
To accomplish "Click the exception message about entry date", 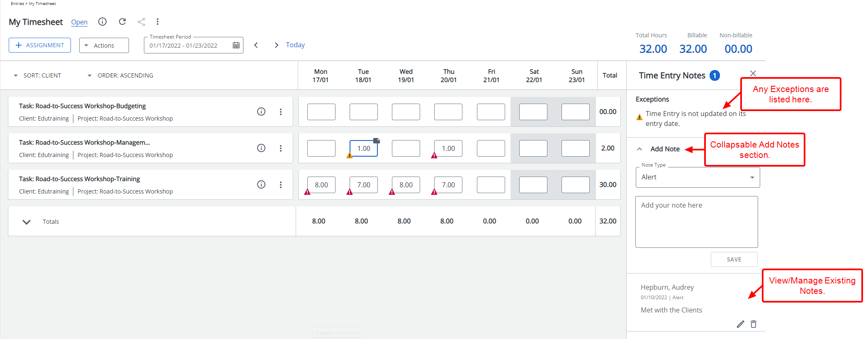I will (695, 119).
